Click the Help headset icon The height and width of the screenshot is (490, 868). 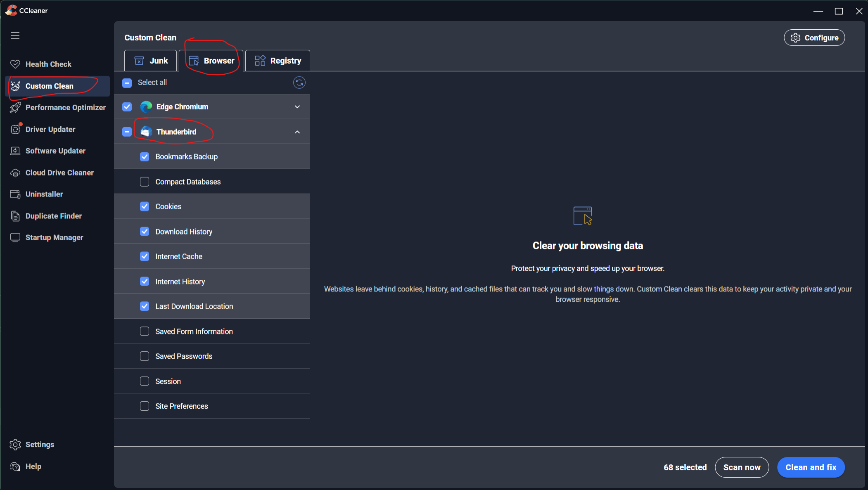tap(15, 466)
